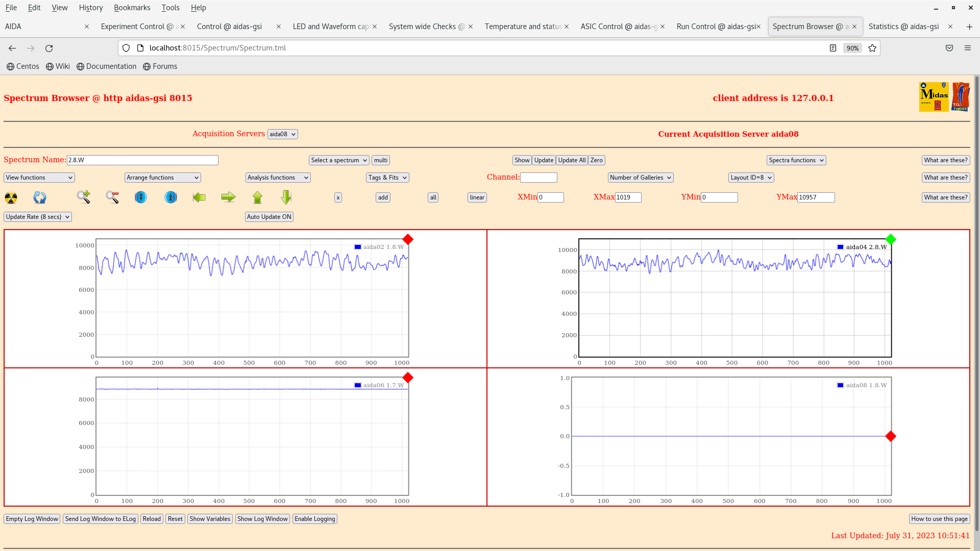The width and height of the screenshot is (980, 551).
Task: Open the Bookmarks menu
Action: (132, 8)
